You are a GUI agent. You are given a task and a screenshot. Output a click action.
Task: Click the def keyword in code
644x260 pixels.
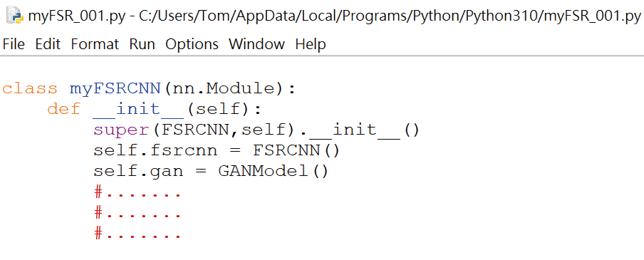point(63,109)
